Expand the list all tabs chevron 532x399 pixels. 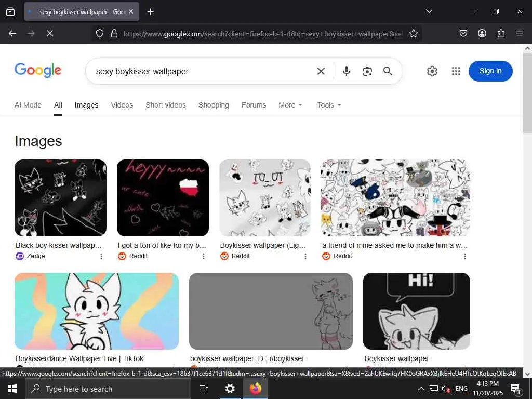tap(429, 11)
